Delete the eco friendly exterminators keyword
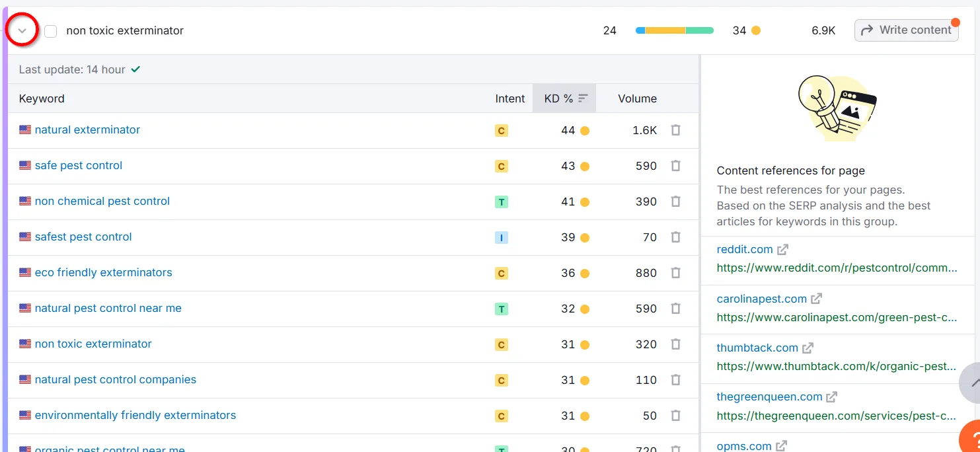The width and height of the screenshot is (980, 452). coord(675,273)
